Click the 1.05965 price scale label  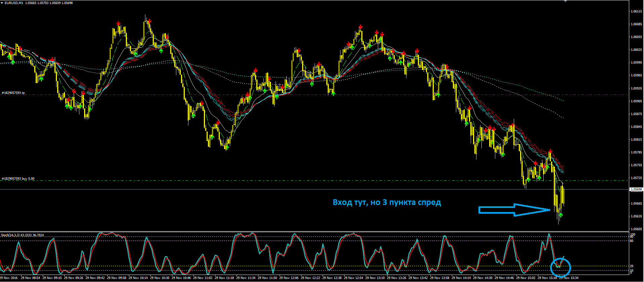pyautogui.click(x=636, y=75)
